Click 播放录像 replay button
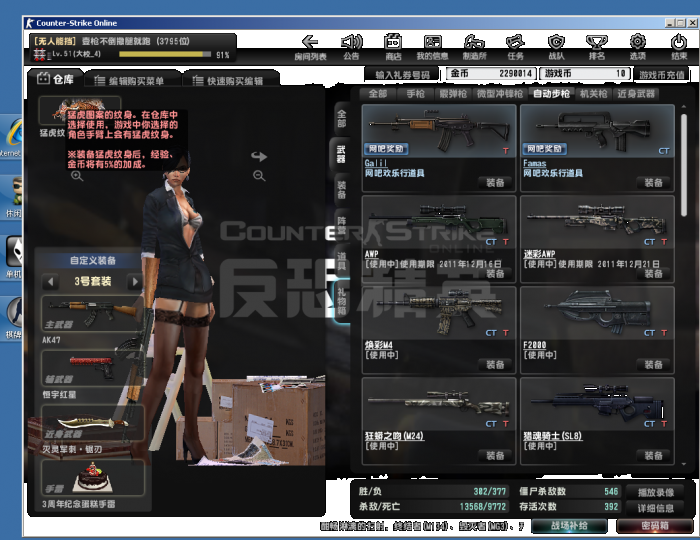700x540 pixels. (655, 492)
